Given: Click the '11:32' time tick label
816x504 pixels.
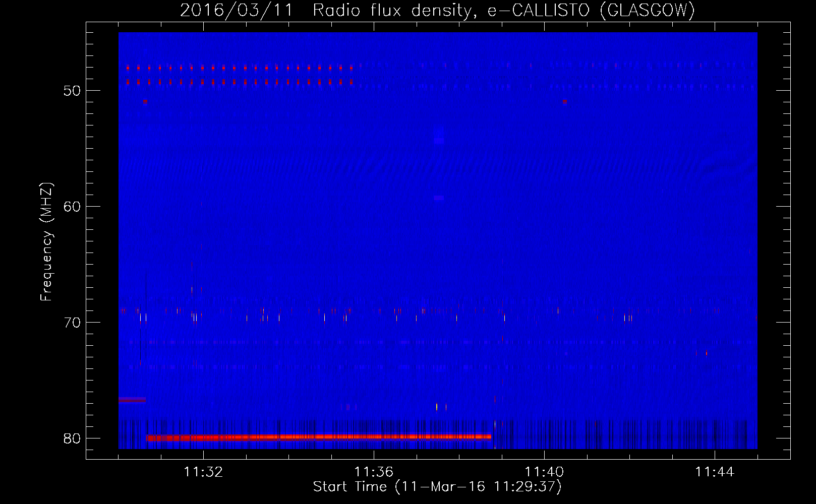Looking at the screenshot, I should click(203, 472).
